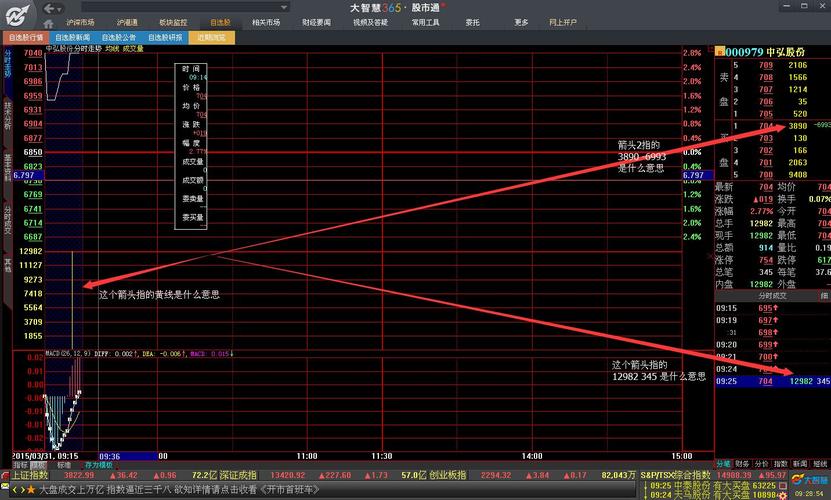Click inside the top search input field

click(x=180, y=7)
